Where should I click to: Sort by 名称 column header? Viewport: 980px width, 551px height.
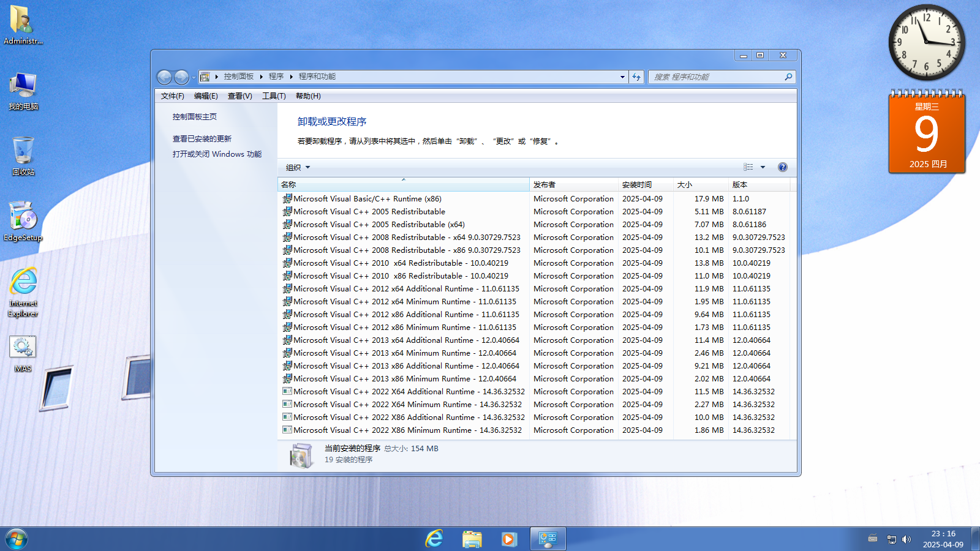click(404, 184)
